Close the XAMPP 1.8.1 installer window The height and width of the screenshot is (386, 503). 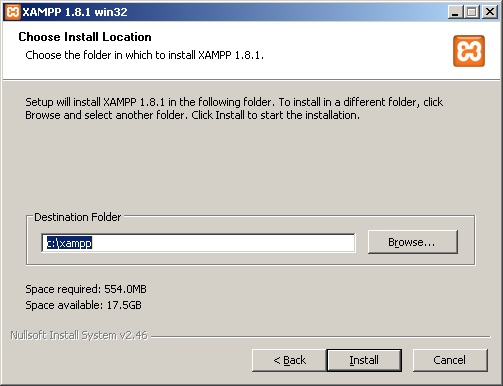point(490,12)
